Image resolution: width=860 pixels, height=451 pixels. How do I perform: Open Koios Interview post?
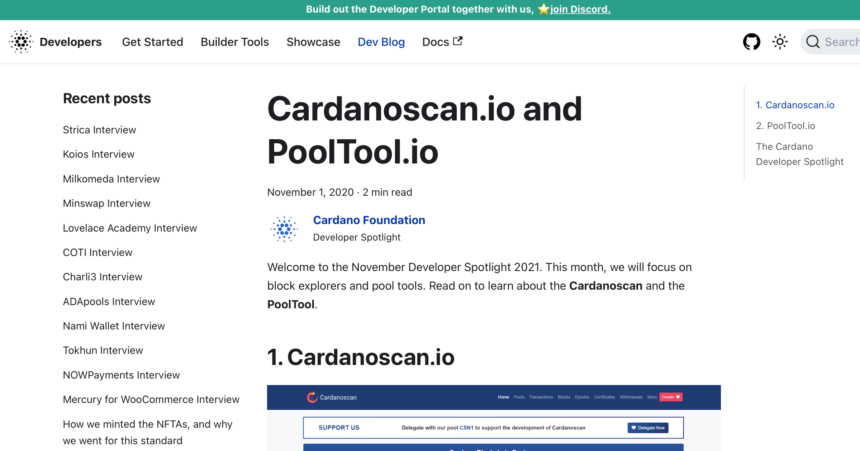tap(98, 154)
